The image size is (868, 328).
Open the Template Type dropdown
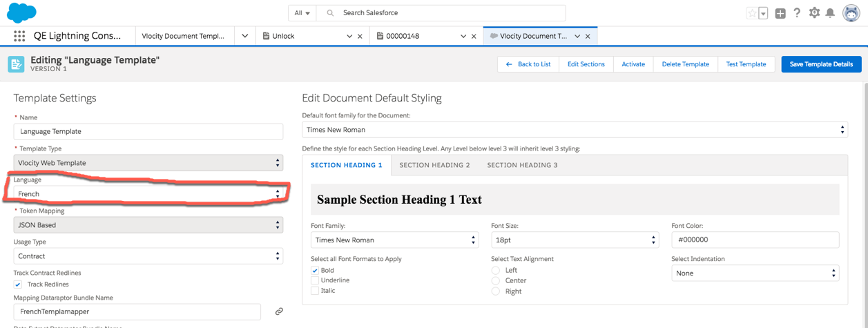pos(148,163)
